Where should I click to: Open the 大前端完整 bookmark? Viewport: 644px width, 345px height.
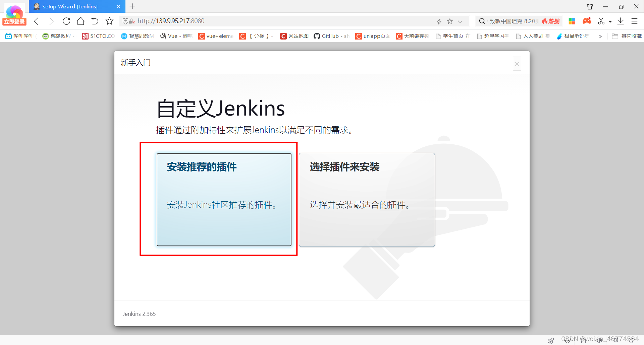413,36
